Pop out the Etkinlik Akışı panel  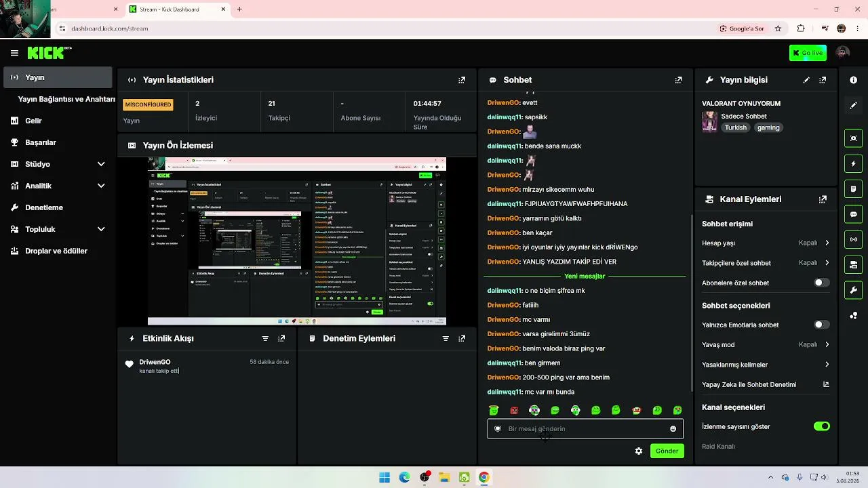[281, 338]
